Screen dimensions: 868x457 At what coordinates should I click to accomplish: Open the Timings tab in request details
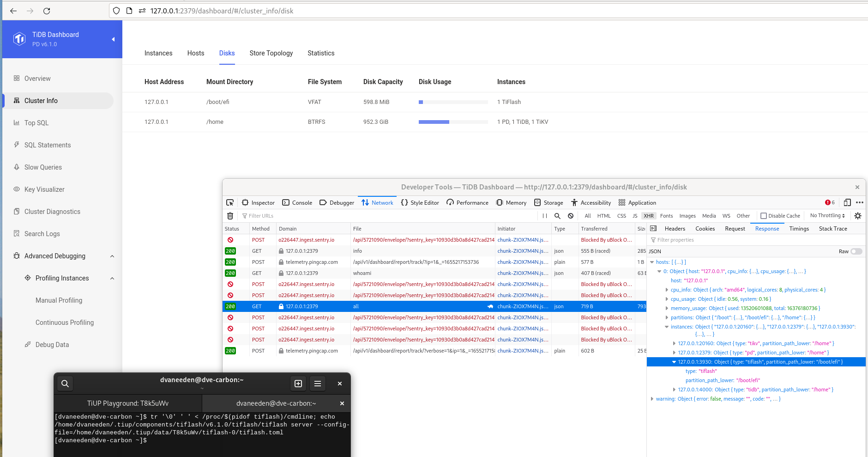point(799,229)
